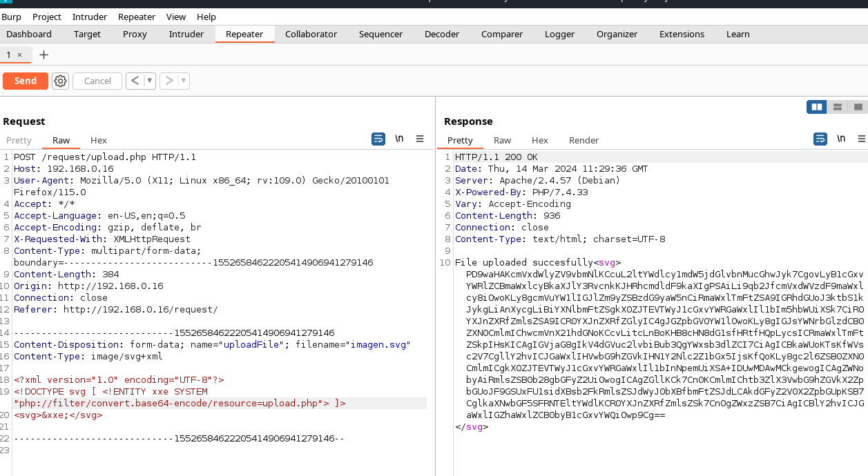Open the Help menu
The width and height of the screenshot is (868, 476).
click(x=206, y=17)
